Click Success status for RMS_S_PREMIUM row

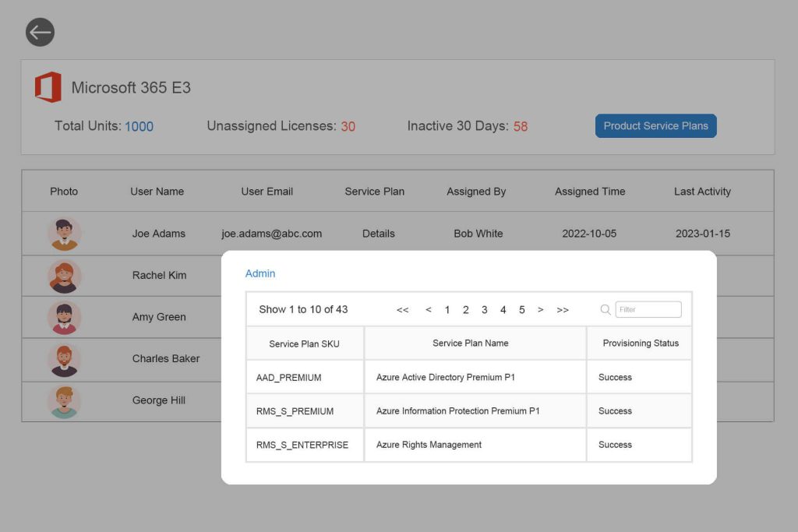(x=615, y=411)
